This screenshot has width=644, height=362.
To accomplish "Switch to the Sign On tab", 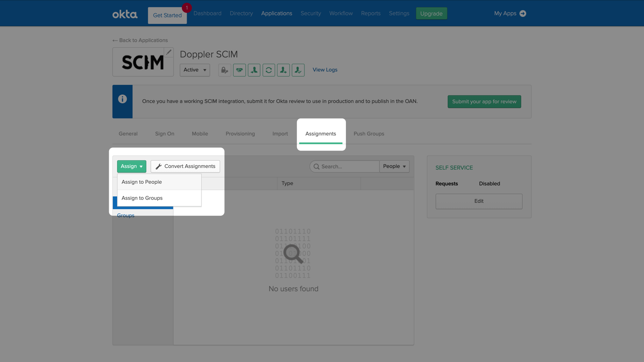I will point(165,134).
